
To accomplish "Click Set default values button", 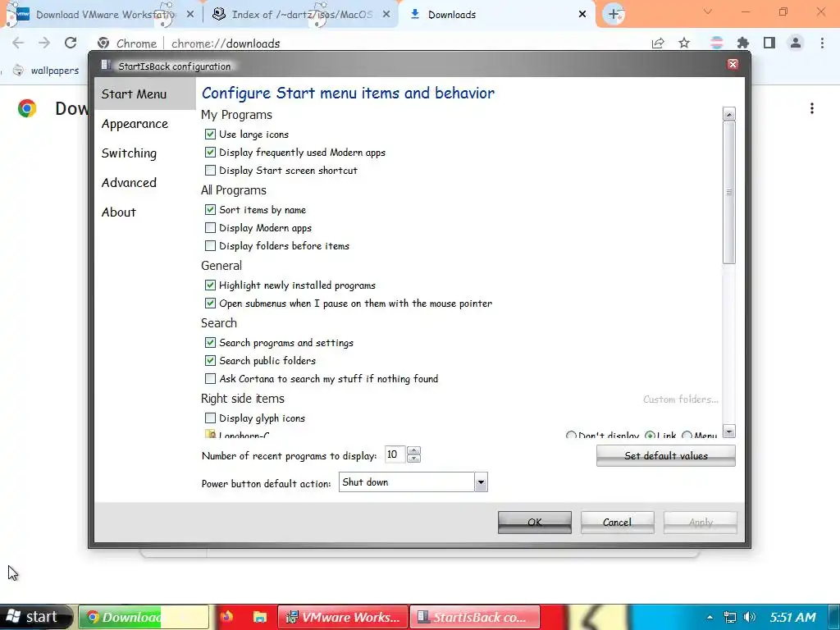I will tap(666, 456).
